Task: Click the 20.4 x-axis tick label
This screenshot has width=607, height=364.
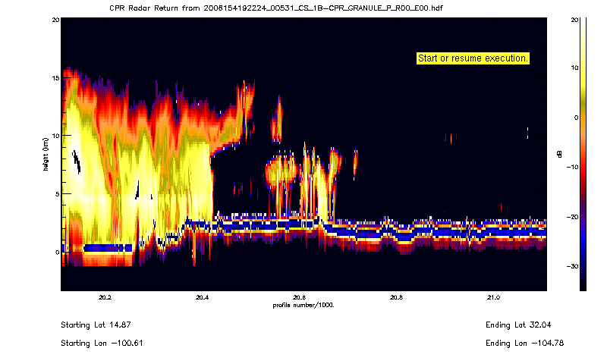Action: (x=202, y=297)
